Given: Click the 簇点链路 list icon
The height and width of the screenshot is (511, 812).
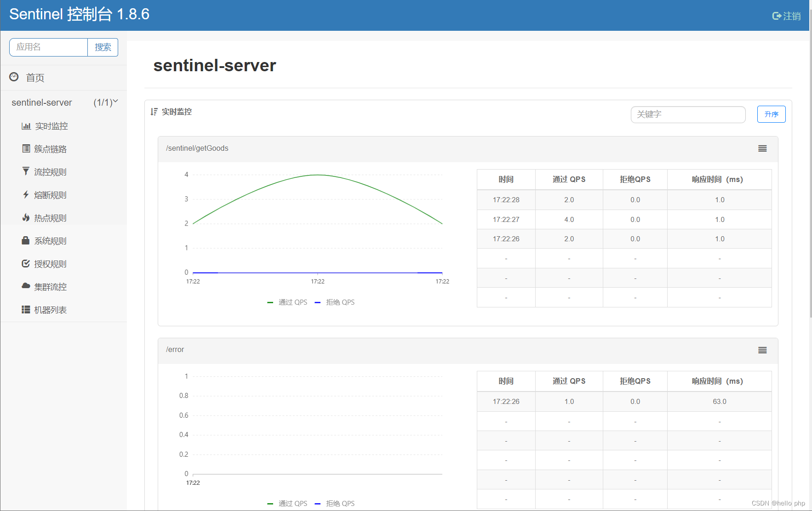Looking at the screenshot, I should (x=26, y=148).
